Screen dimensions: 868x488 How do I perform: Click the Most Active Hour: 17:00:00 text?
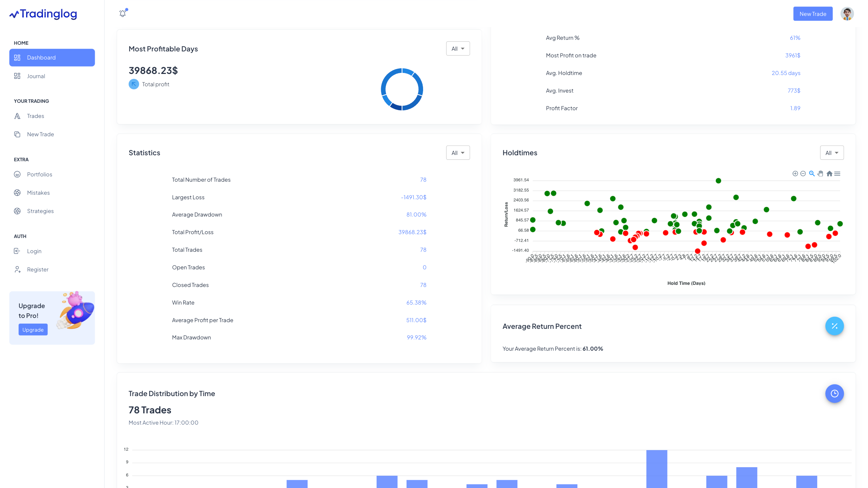click(163, 423)
